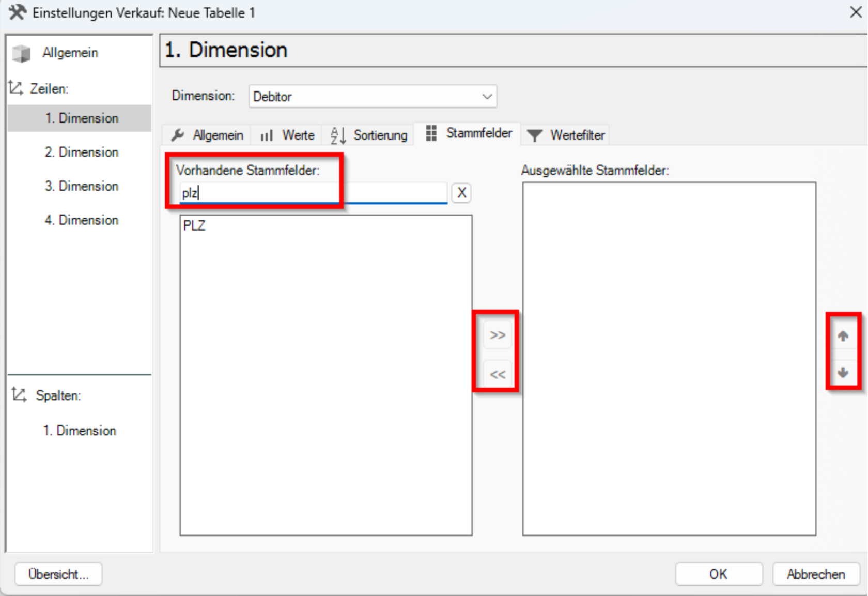Screen dimensions: 868x596
Task: Add field with the >> button
Action: coord(497,335)
